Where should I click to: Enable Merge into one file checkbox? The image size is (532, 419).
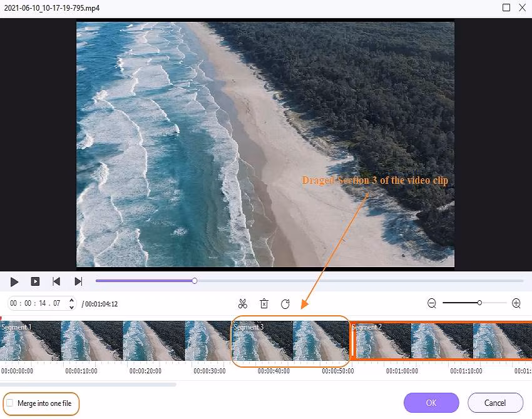[9, 403]
